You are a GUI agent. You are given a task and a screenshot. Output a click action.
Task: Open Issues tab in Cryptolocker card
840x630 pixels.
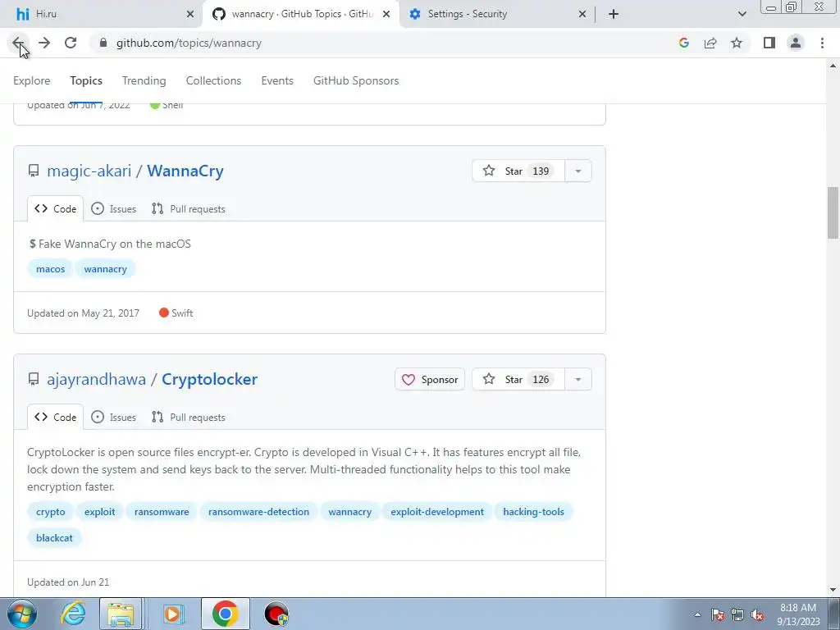pyautogui.click(x=113, y=418)
